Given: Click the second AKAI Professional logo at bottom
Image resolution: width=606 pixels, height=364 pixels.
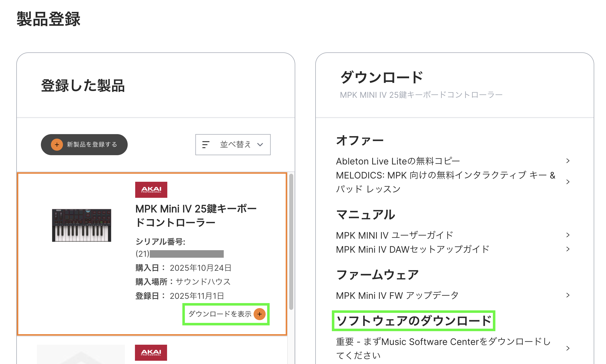Looking at the screenshot, I should [151, 352].
